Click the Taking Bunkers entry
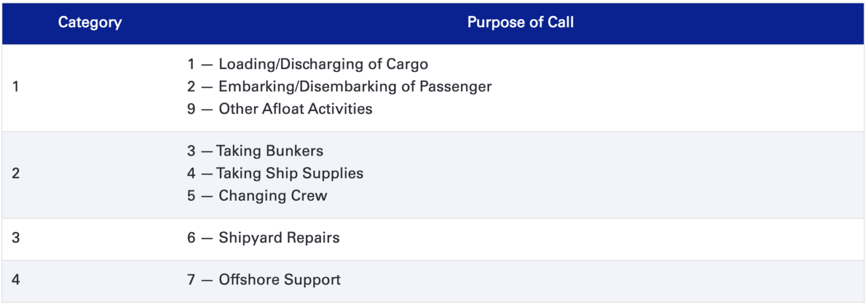 point(270,152)
